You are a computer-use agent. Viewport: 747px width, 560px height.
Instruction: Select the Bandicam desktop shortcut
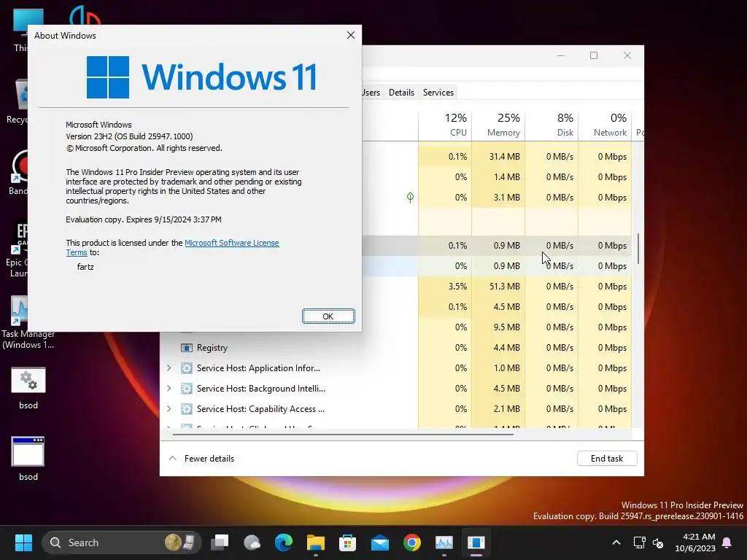(19, 173)
